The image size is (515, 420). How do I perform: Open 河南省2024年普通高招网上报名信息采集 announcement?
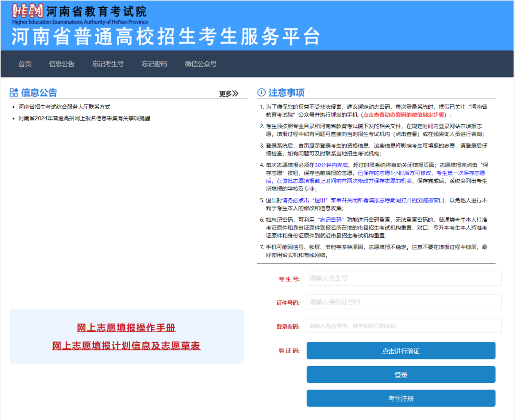[84, 118]
